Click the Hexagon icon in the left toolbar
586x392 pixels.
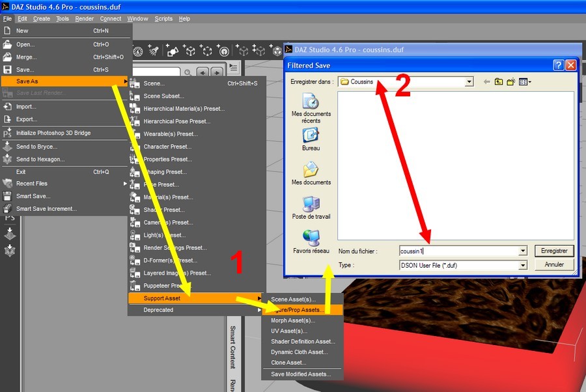pos(10,250)
